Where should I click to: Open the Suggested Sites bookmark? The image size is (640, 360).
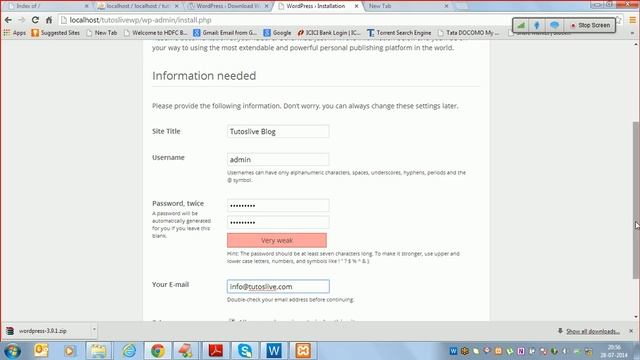pos(56,33)
